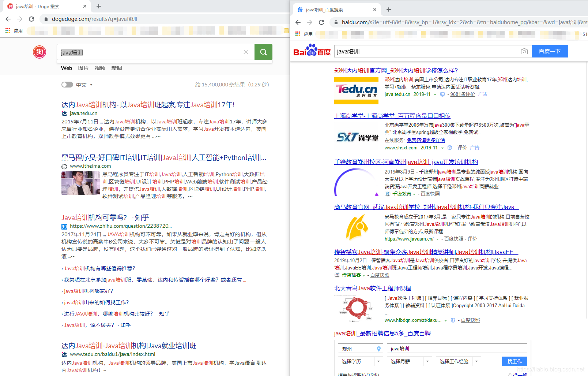Open the 选择学历 dropdown

[x=360, y=361]
